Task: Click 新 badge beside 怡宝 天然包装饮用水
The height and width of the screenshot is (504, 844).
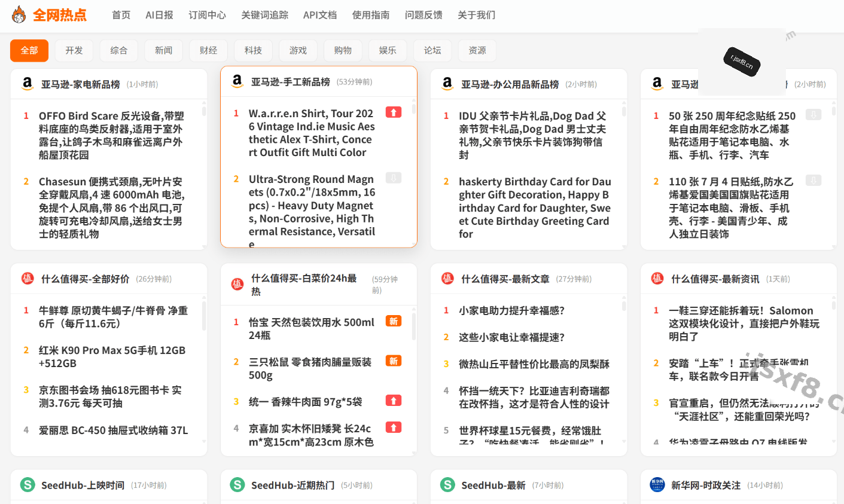Action: point(393,321)
